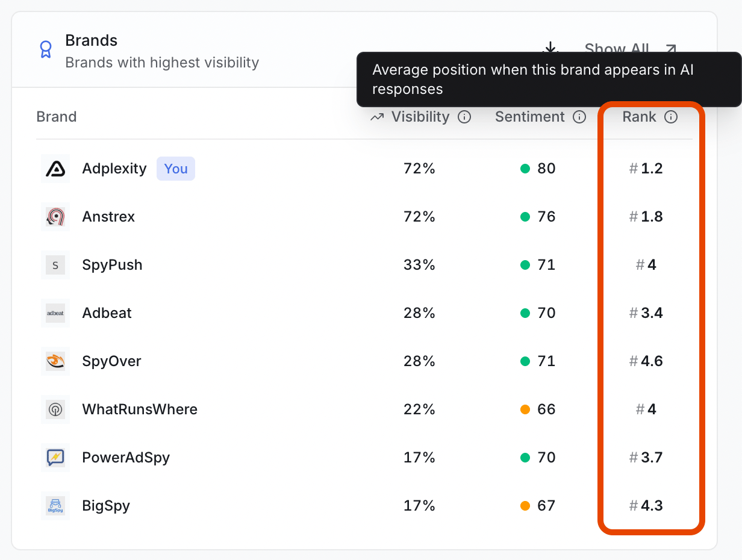Click Adplexity's 72% visibility value
Image resolution: width=742 pixels, height=560 pixels.
coord(419,169)
